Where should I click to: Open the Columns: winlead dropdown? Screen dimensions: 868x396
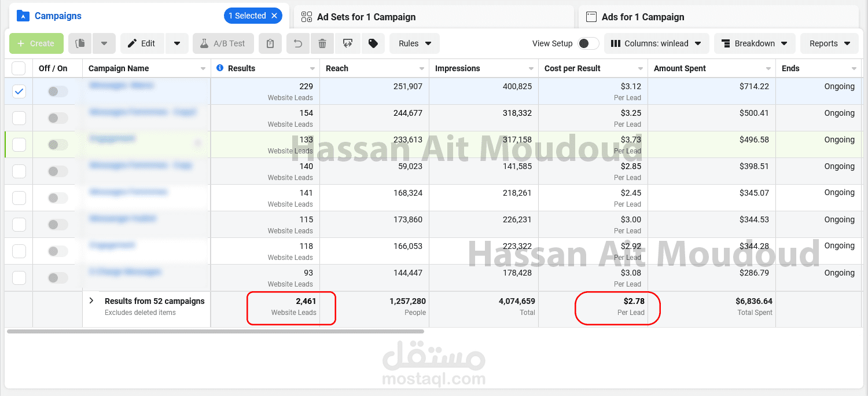coord(656,43)
